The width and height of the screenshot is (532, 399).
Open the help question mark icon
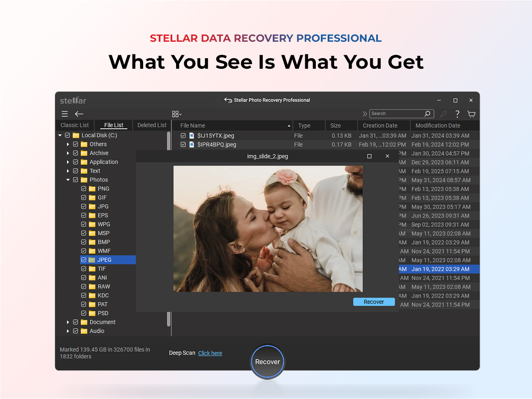click(x=457, y=114)
